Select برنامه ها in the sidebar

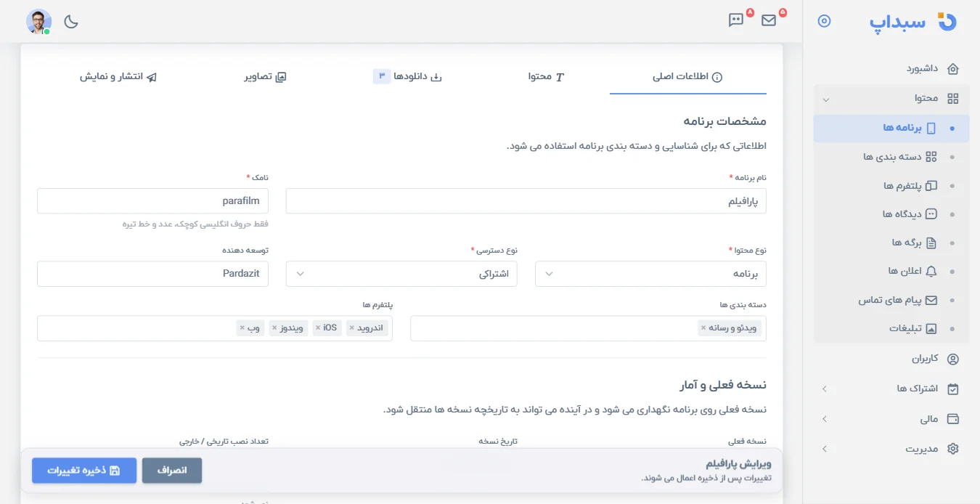point(891,128)
